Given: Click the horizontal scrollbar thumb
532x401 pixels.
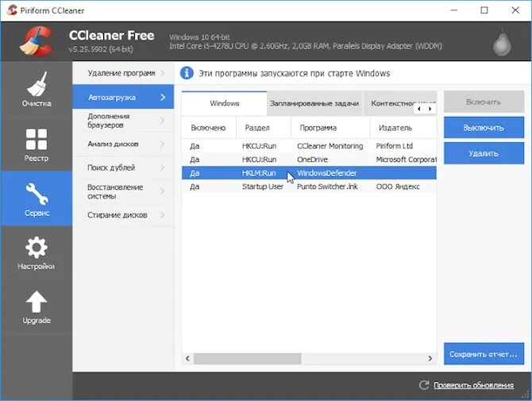Looking at the screenshot, I should pos(247,358).
